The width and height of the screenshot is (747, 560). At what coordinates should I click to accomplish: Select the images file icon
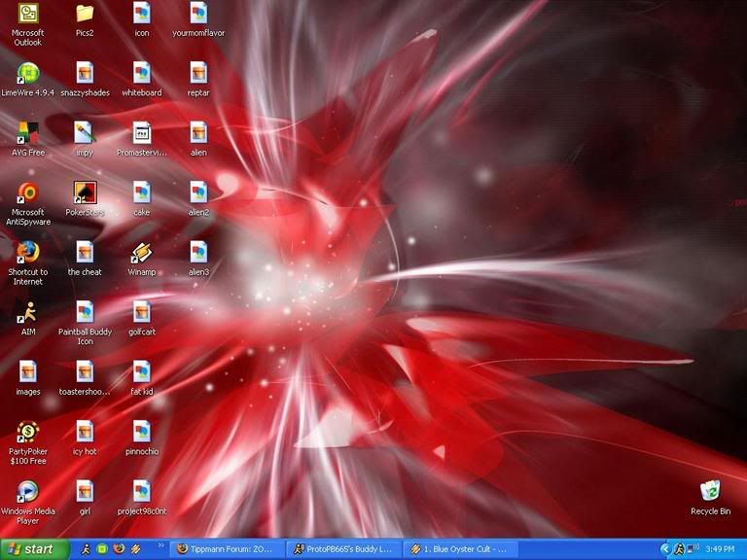pyautogui.click(x=27, y=372)
